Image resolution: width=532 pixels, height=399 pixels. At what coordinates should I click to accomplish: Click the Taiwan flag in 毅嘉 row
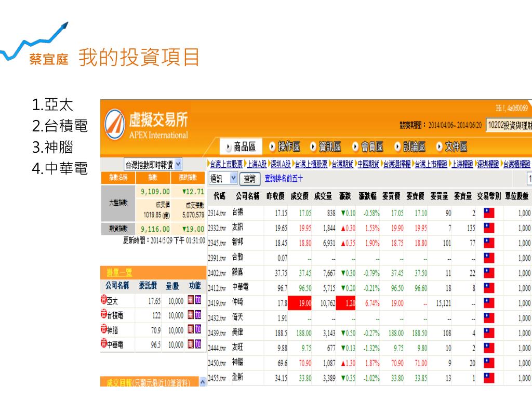(489, 273)
